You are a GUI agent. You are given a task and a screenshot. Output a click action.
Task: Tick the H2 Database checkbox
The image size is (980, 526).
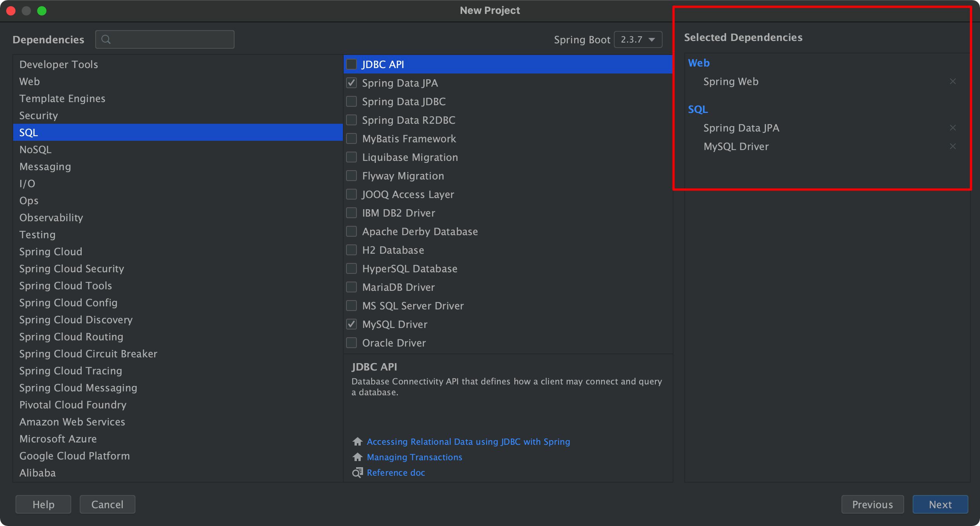[x=351, y=250]
